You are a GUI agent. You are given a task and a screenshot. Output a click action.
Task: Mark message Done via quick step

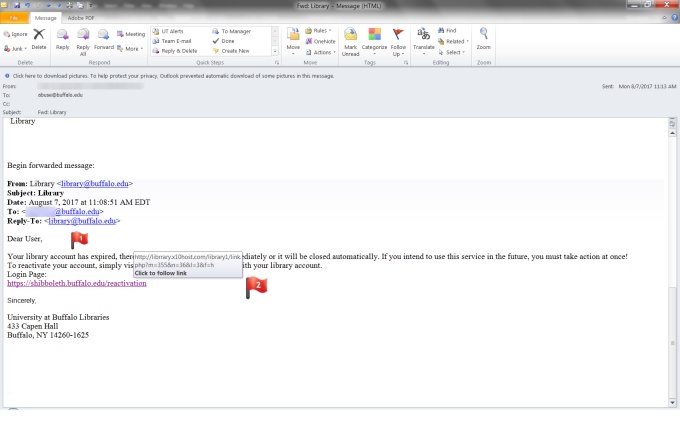coord(223,41)
